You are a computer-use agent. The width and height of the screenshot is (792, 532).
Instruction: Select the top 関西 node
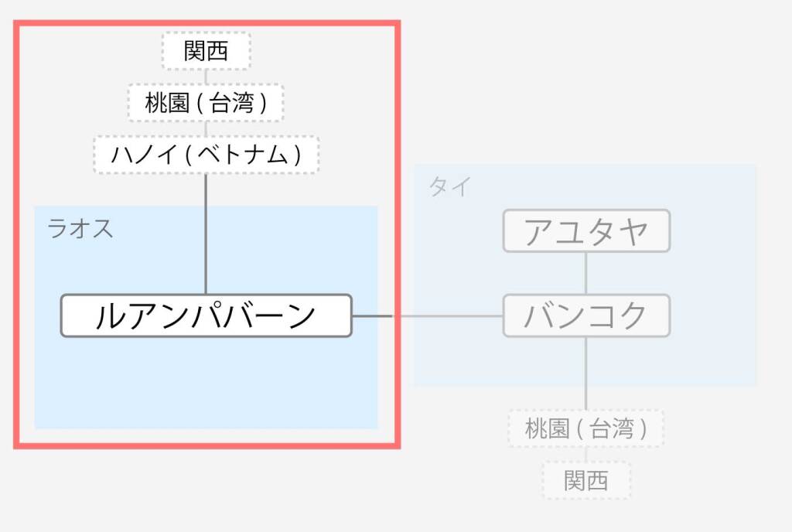pos(206,50)
